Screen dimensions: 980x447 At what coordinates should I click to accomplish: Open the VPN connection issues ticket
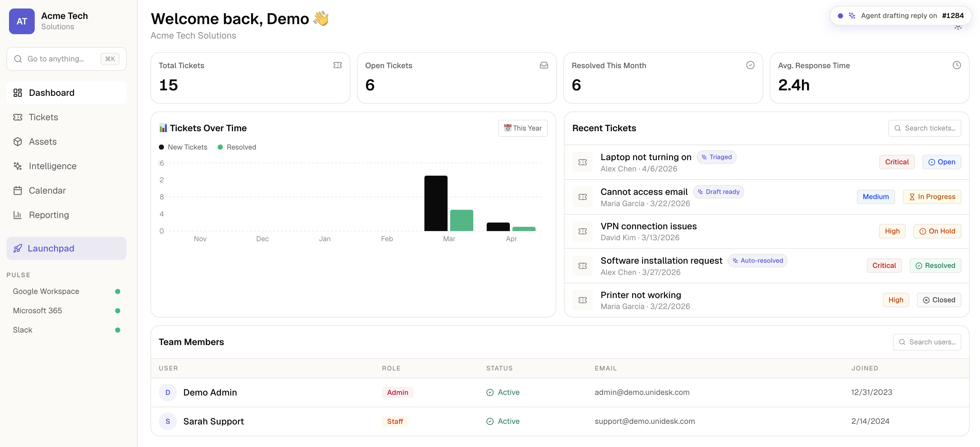pos(767,232)
